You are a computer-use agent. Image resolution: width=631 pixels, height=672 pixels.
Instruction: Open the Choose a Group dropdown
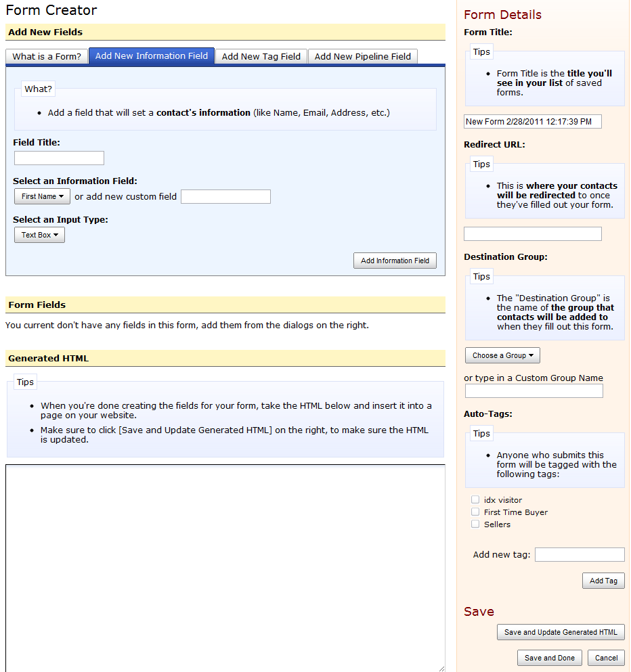pyautogui.click(x=502, y=355)
